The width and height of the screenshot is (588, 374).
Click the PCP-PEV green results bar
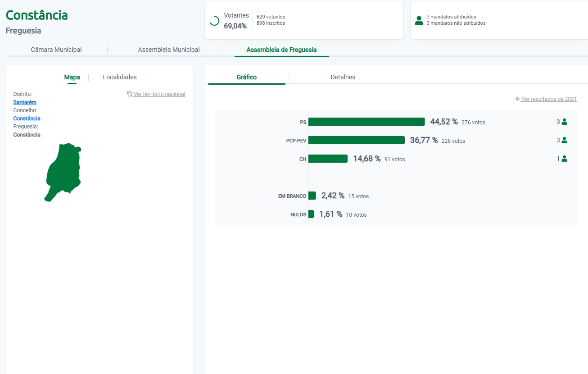[356, 140]
